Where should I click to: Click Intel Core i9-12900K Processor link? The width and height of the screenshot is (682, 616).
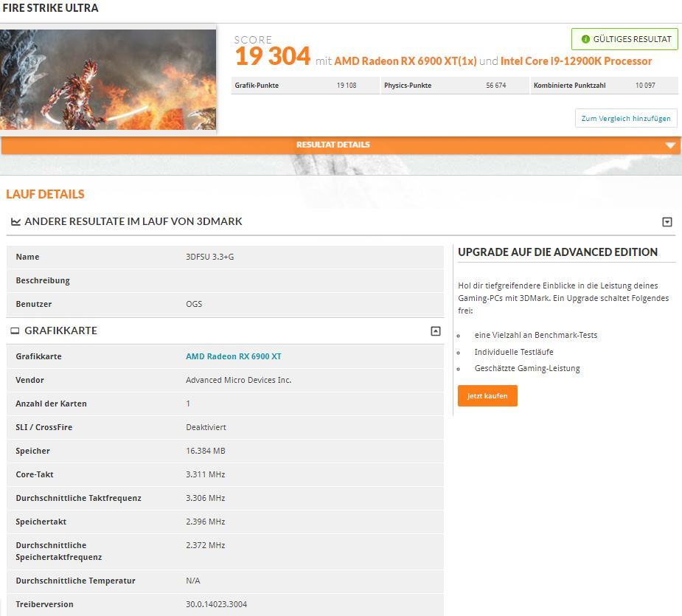577,61
